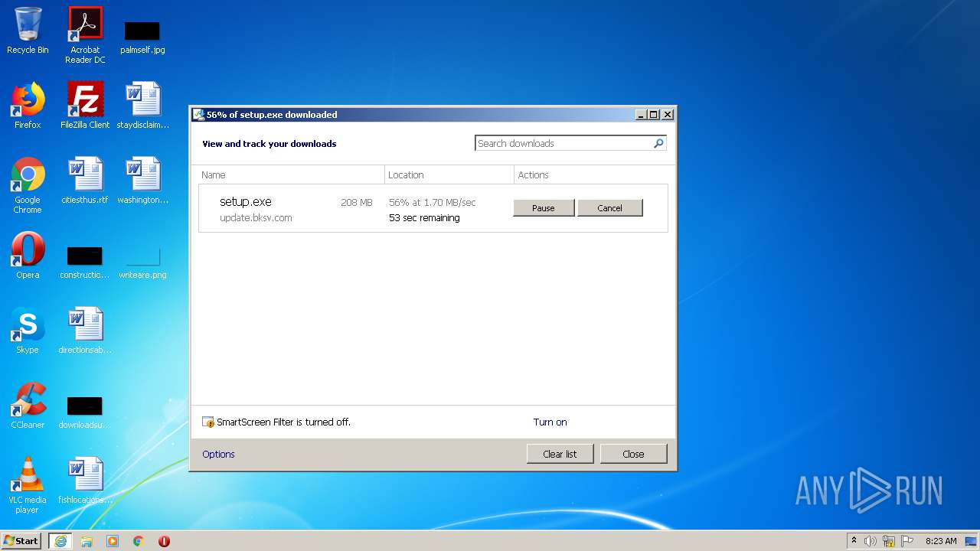The image size is (980, 551).
Task: Open Firefox desktop shortcut
Action: [28, 106]
